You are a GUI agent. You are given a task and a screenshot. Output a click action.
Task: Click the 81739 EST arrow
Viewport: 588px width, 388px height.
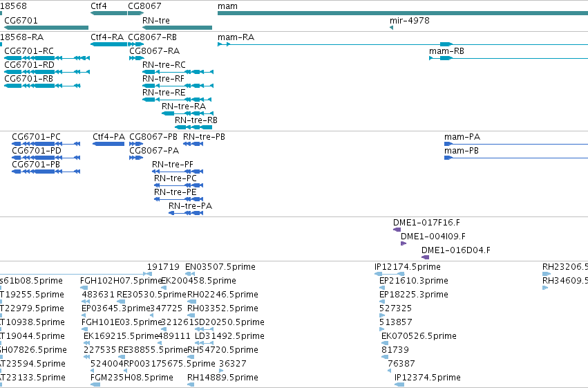pyautogui.click(x=383, y=358)
